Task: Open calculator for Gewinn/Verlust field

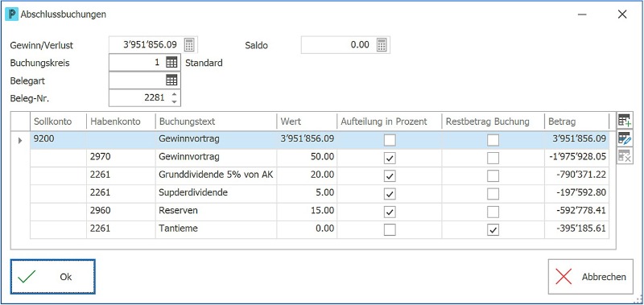Action: (189, 45)
